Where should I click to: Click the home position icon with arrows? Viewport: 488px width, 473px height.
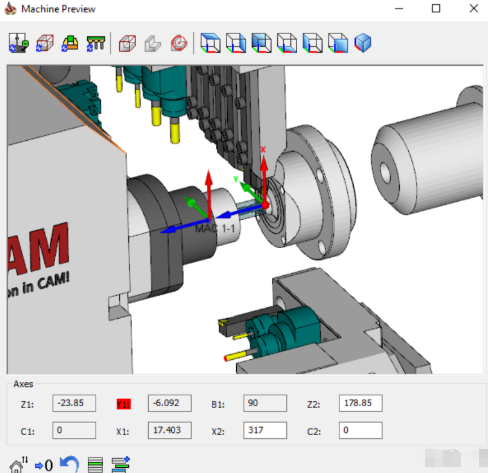click(x=18, y=464)
